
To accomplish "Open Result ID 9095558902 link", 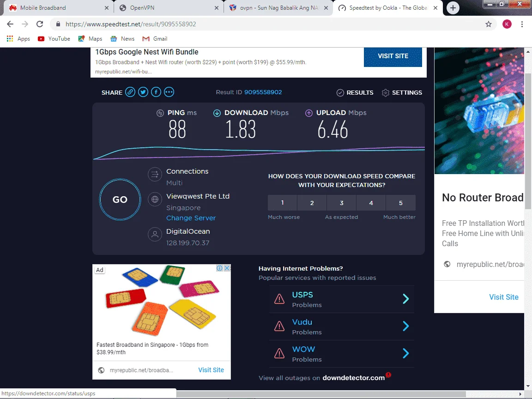I will coord(263,92).
